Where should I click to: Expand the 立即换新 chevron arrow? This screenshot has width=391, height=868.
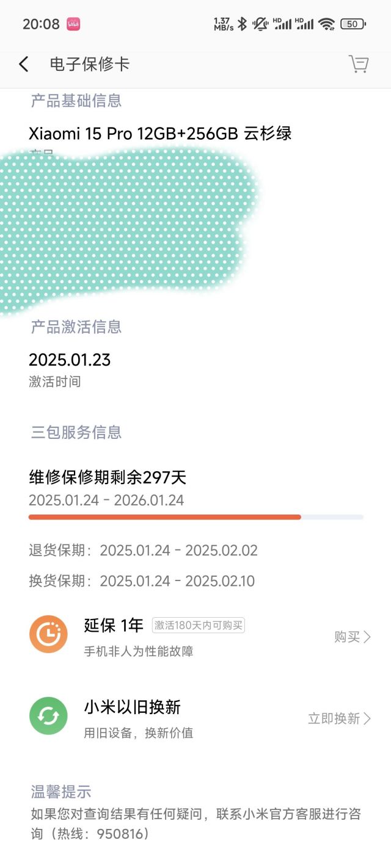pyautogui.click(x=367, y=718)
